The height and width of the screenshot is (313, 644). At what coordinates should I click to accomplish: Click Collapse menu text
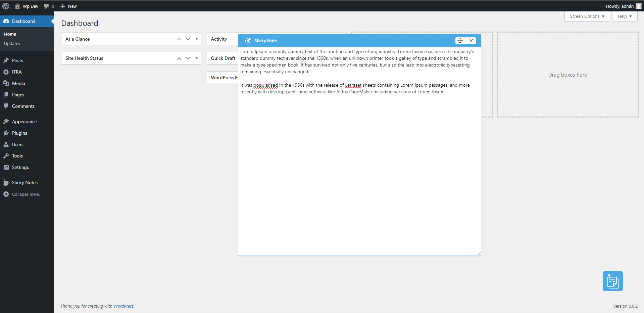pyautogui.click(x=26, y=194)
